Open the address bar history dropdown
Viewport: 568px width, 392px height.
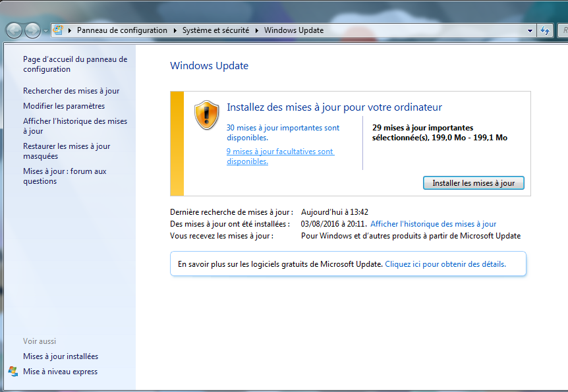point(528,30)
